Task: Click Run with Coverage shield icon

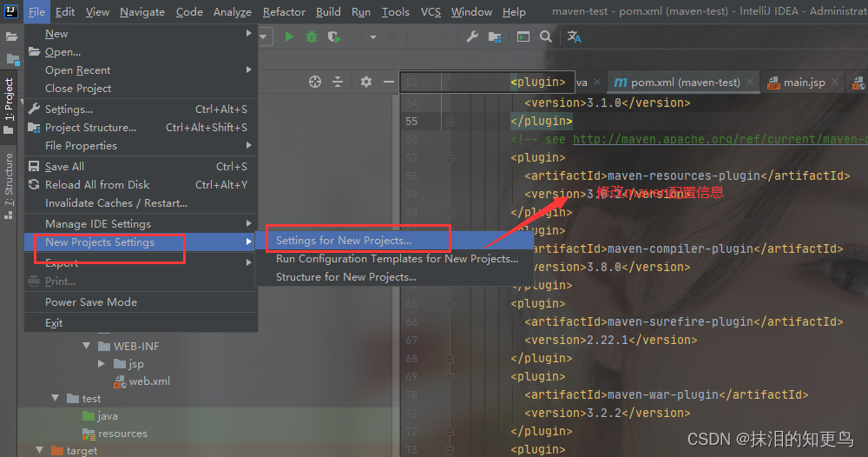Action: click(x=333, y=36)
